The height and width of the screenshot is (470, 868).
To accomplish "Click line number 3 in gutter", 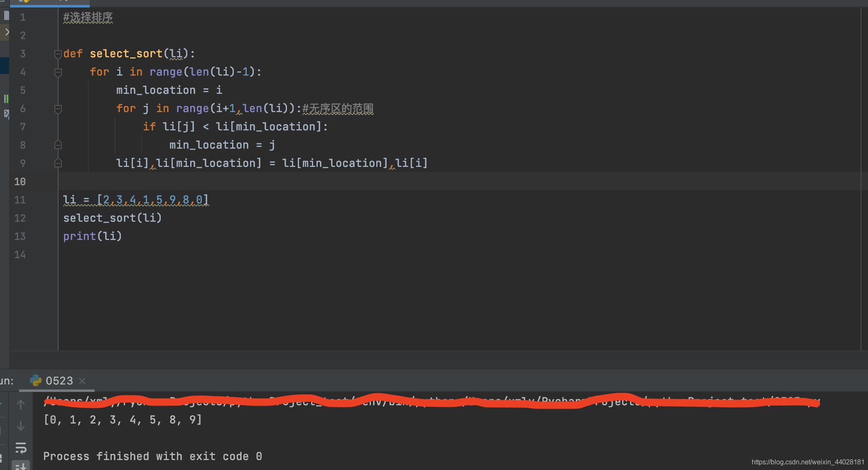I will (x=23, y=54).
